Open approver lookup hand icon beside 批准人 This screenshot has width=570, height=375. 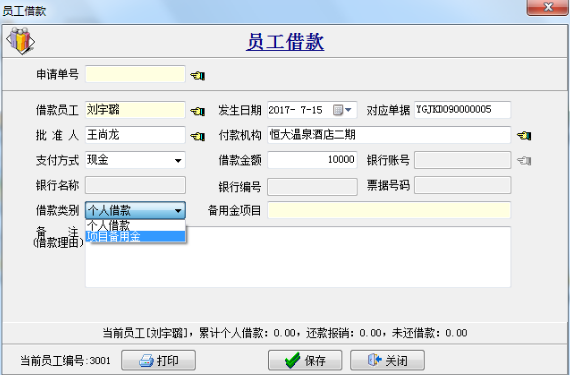(x=198, y=136)
